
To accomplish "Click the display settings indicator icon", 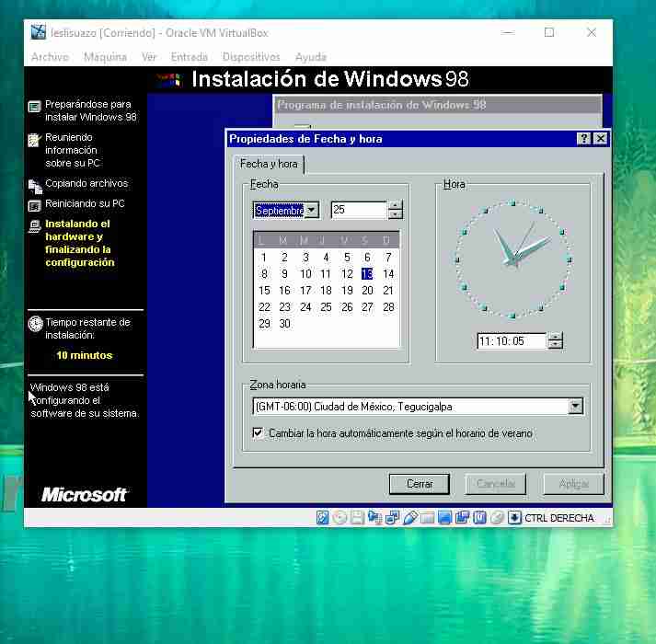I will pos(445,518).
